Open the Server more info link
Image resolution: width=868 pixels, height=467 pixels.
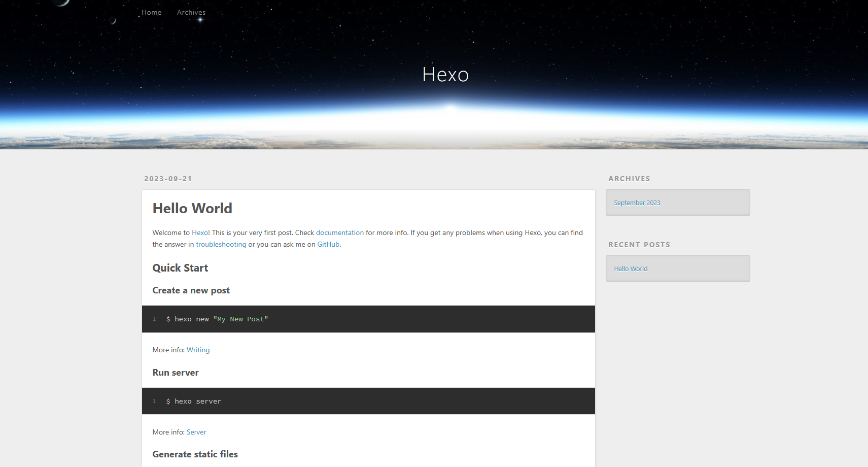196,432
